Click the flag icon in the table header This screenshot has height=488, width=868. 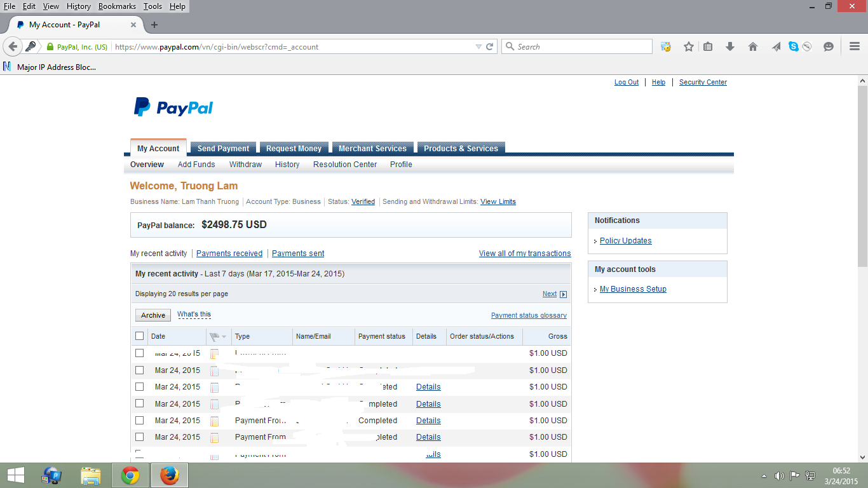214,337
